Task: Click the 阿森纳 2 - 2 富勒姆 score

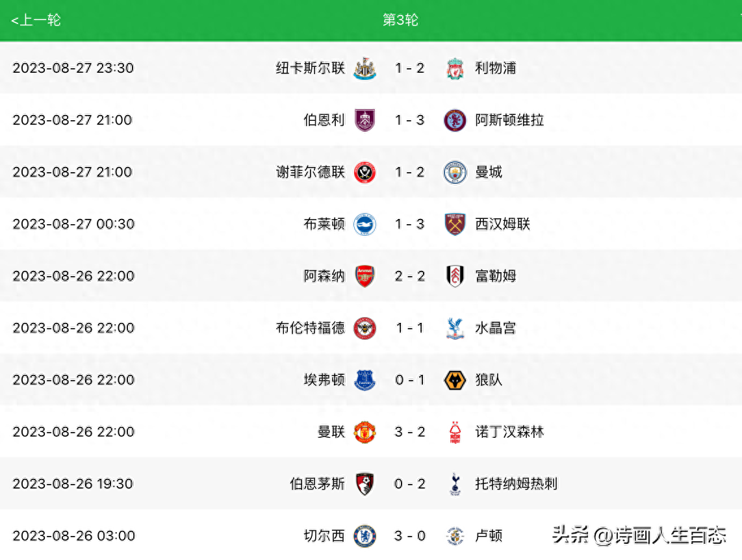Action: pos(410,275)
